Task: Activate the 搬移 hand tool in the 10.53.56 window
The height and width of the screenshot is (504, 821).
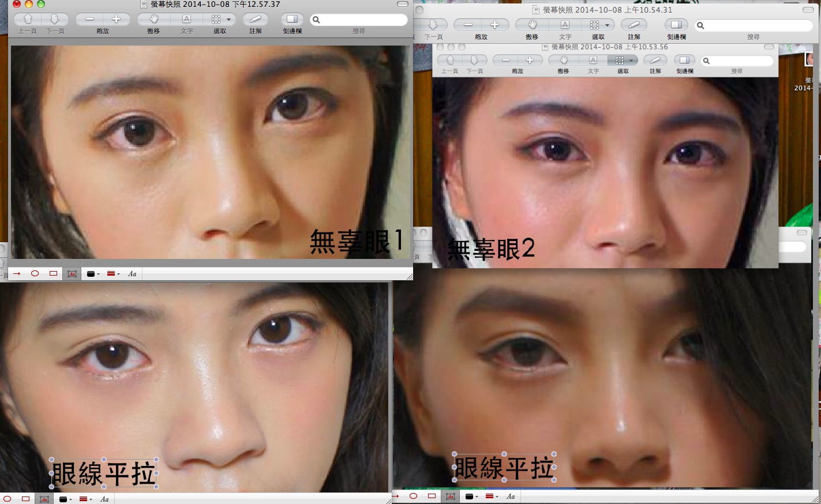Action: coord(563,60)
